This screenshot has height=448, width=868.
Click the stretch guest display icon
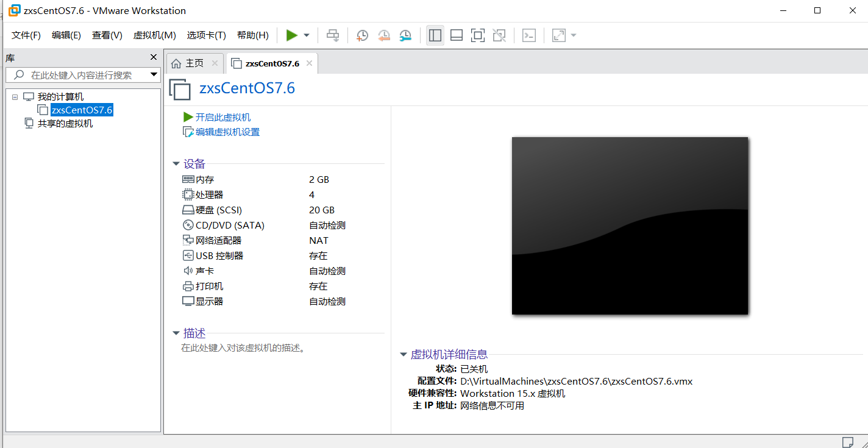click(558, 35)
